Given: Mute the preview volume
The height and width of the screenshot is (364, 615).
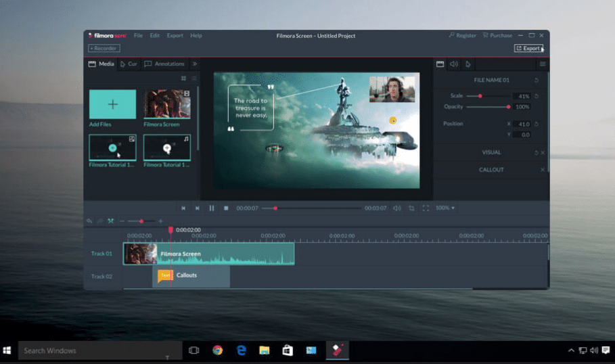Looking at the screenshot, I should click(397, 208).
